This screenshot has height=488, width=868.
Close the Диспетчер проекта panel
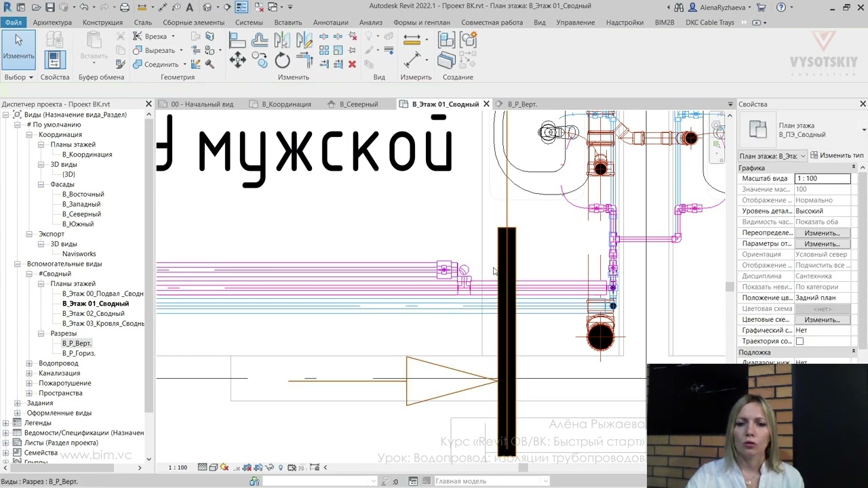pos(149,104)
